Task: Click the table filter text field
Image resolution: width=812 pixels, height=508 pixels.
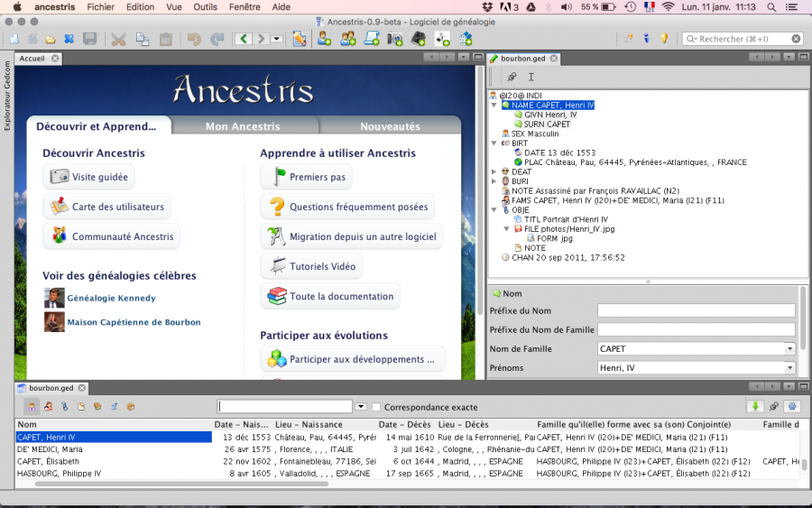Action: point(285,407)
